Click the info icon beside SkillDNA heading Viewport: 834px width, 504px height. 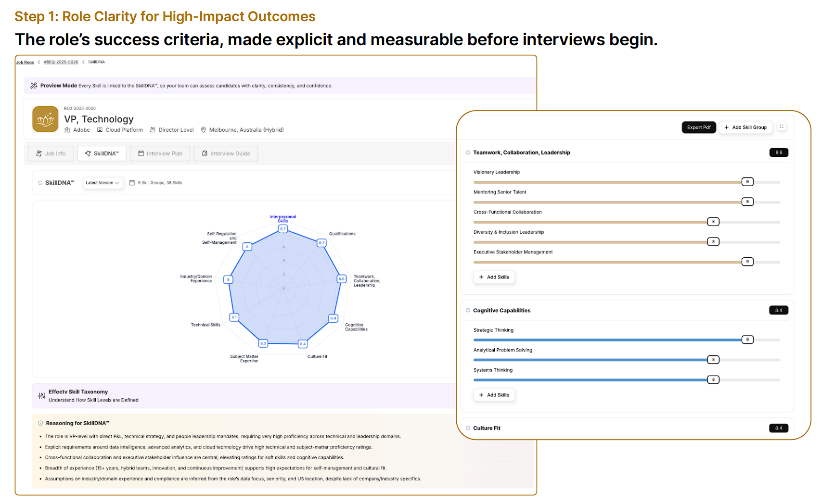click(40, 183)
